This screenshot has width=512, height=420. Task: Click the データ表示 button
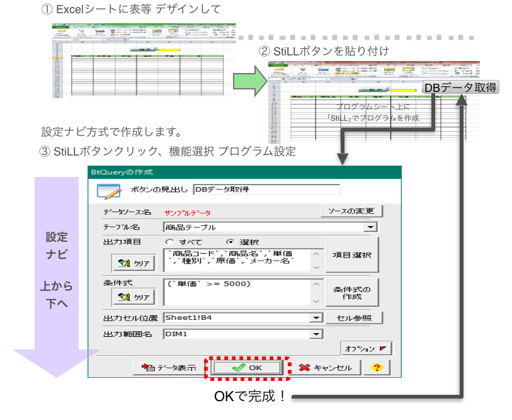(169, 368)
